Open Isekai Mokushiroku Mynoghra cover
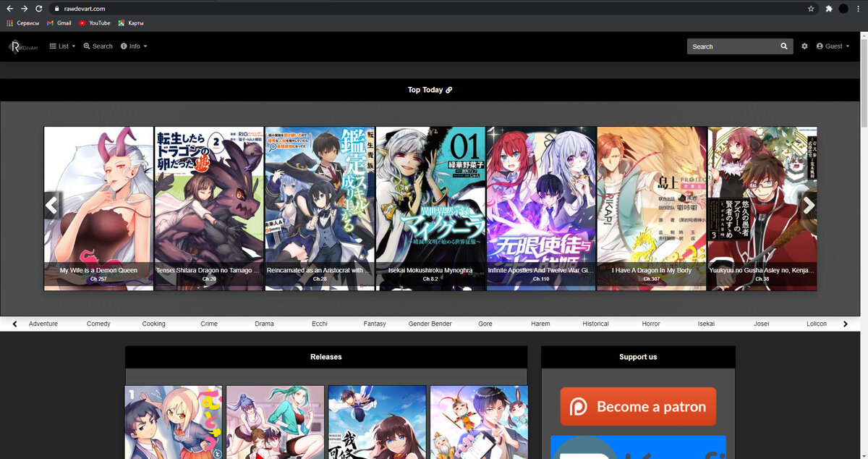The height and width of the screenshot is (459, 868). (430, 209)
